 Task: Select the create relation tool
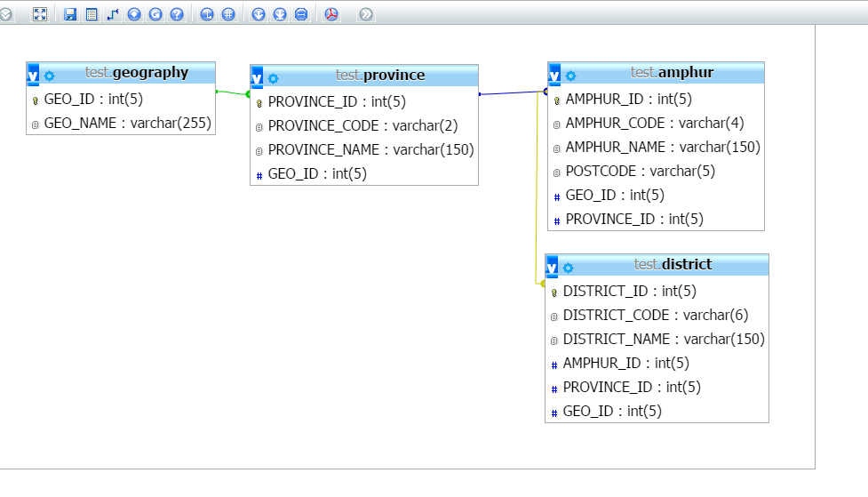pyautogui.click(x=113, y=14)
